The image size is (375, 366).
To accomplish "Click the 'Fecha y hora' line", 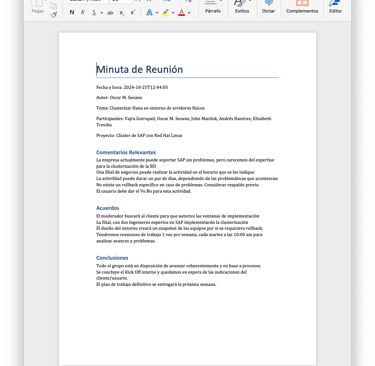I will pyautogui.click(x=132, y=87).
